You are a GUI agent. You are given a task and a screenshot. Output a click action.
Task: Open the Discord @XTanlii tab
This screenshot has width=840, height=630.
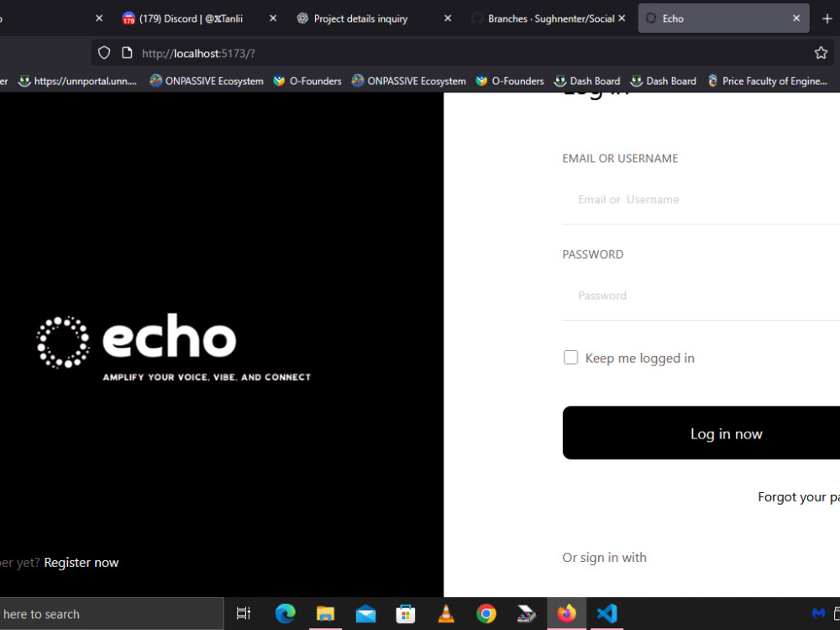(190, 18)
